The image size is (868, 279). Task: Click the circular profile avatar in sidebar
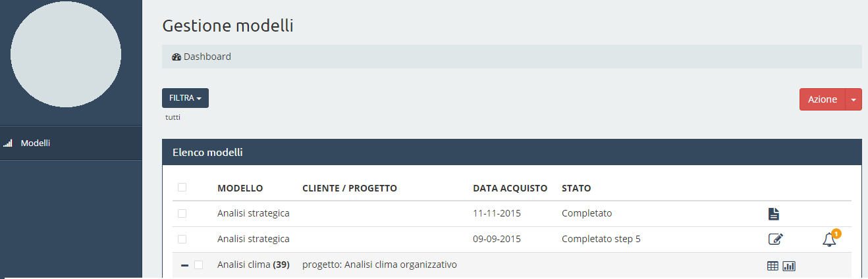click(66, 53)
